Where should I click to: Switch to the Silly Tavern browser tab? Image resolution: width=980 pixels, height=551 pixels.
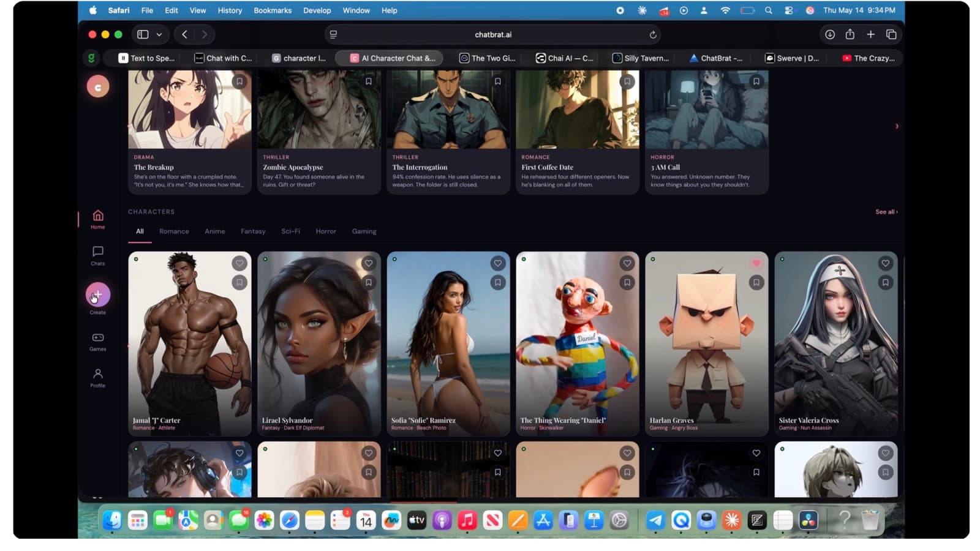(x=640, y=58)
